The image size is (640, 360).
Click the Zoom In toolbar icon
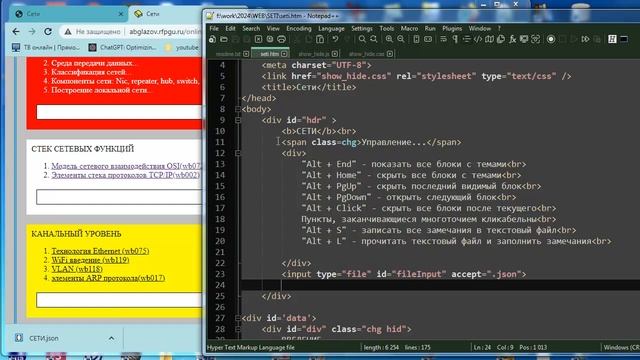tap(389, 39)
